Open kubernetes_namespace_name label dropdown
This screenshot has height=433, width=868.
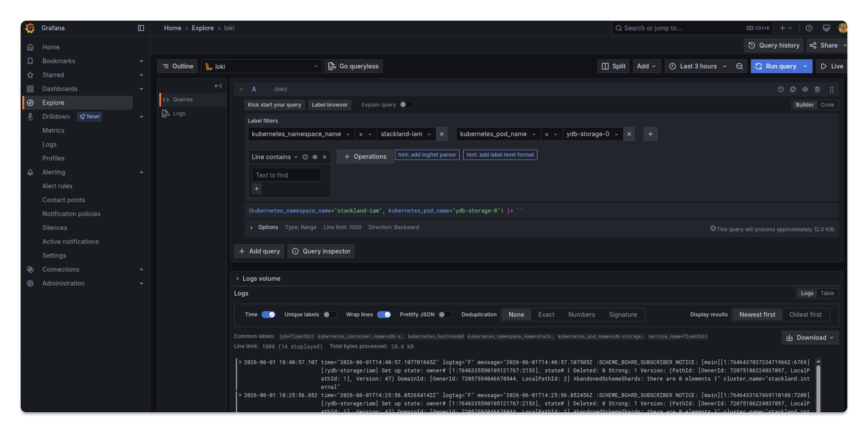coord(301,134)
